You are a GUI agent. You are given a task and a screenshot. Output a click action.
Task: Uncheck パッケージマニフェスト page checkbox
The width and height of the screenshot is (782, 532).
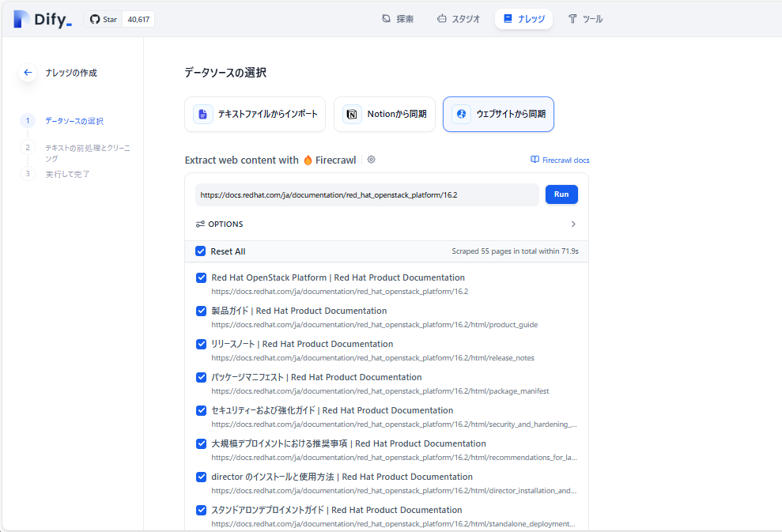(202, 377)
